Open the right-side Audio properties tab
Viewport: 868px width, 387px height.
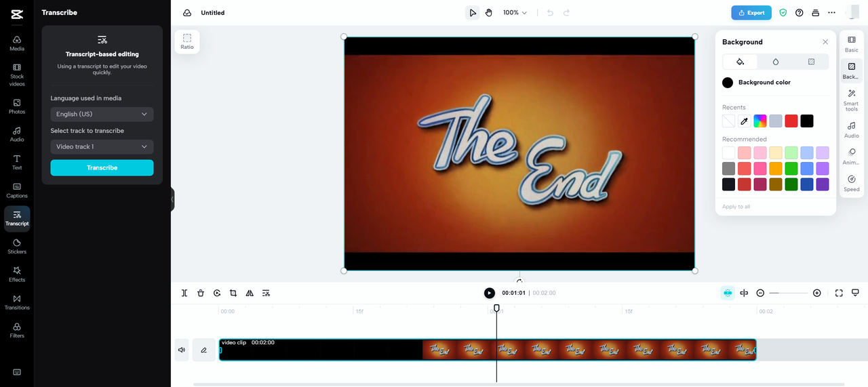852,130
